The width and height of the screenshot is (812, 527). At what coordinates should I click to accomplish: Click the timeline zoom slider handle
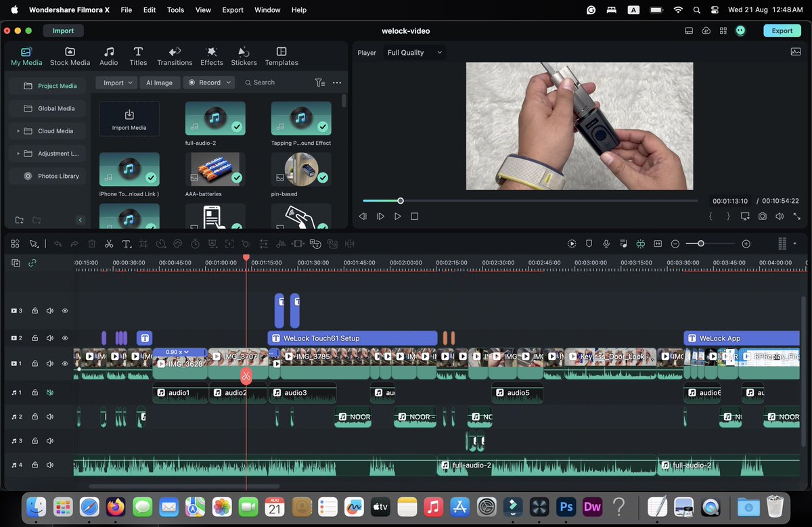point(701,244)
